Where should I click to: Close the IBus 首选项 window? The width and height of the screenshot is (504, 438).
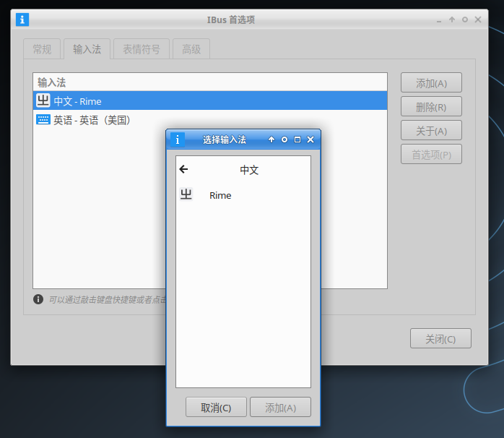(x=478, y=20)
